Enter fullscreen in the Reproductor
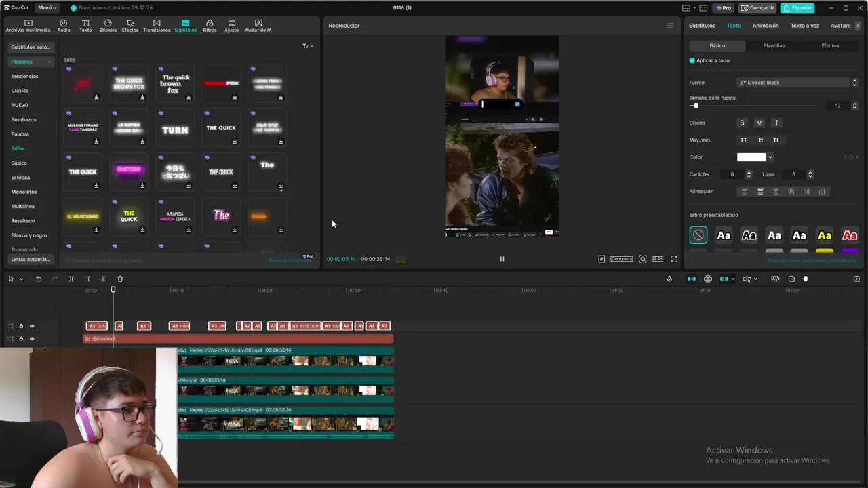The width and height of the screenshot is (868, 488). pyautogui.click(x=674, y=259)
